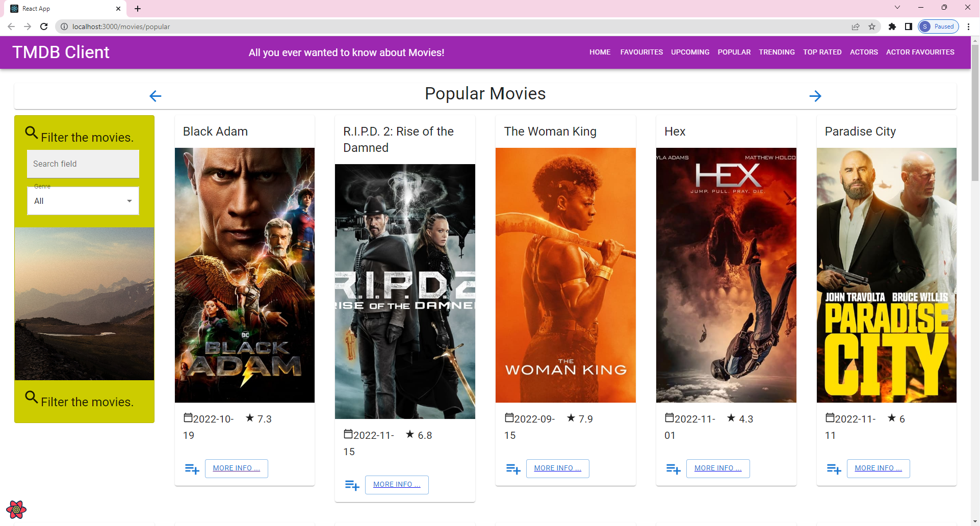Open UPCOMING movies page
This screenshot has height=526, width=980.
[x=690, y=52]
